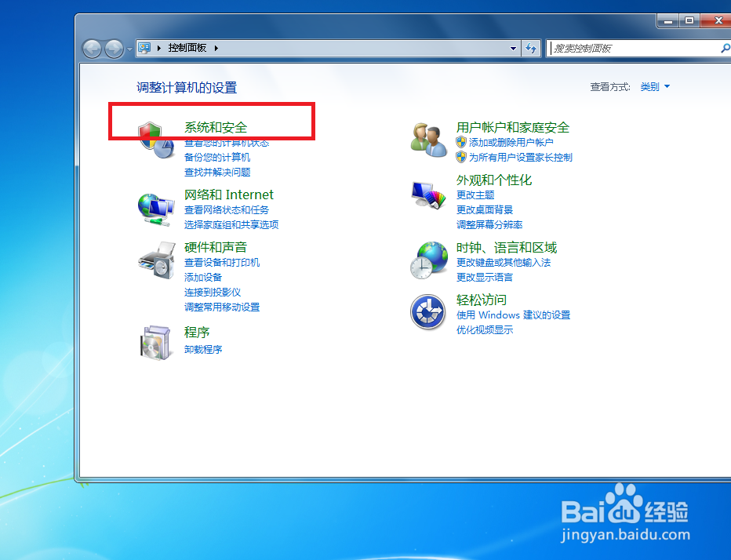Screen dimensions: 731x560
Task: Click the Back navigation arrow button
Action: click(92, 49)
